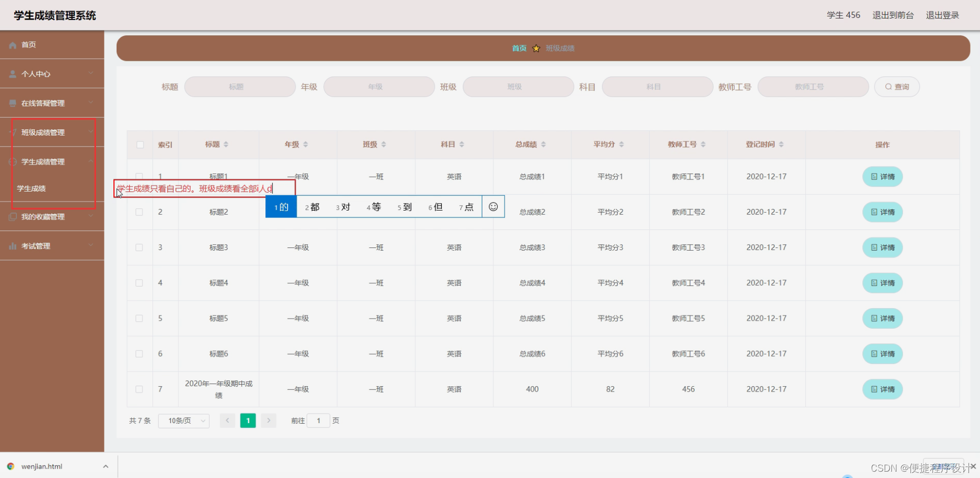980x478 pixels.
Task: Click the 标题 search input field
Action: click(x=240, y=87)
